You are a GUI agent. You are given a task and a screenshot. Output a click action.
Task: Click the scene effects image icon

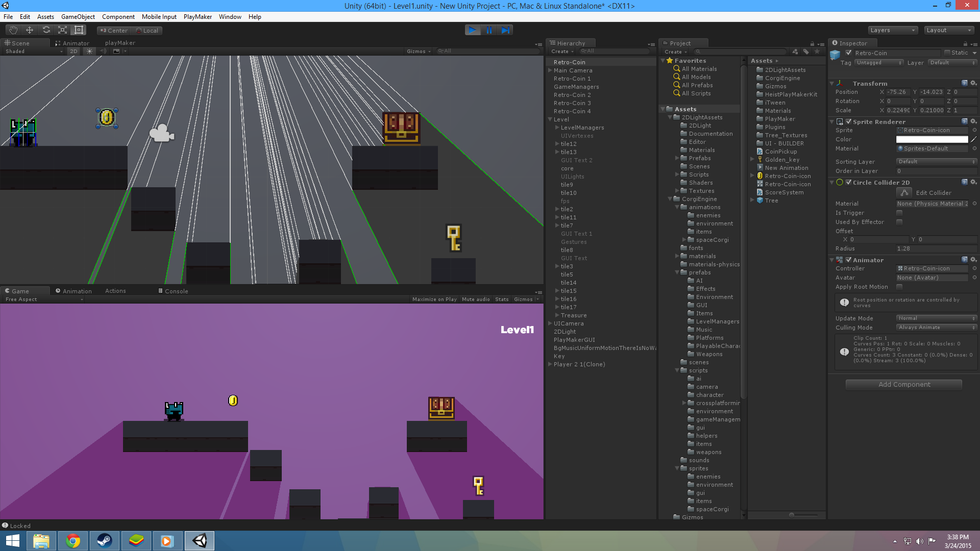coord(116,51)
